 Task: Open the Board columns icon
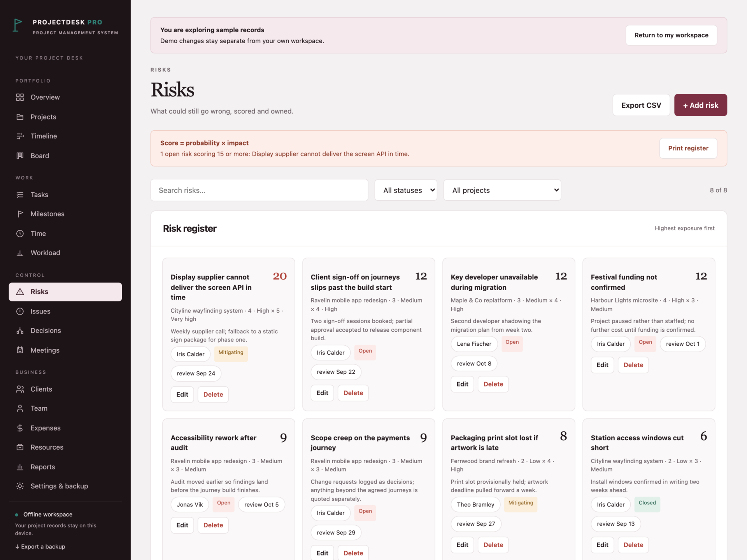pos(20,156)
